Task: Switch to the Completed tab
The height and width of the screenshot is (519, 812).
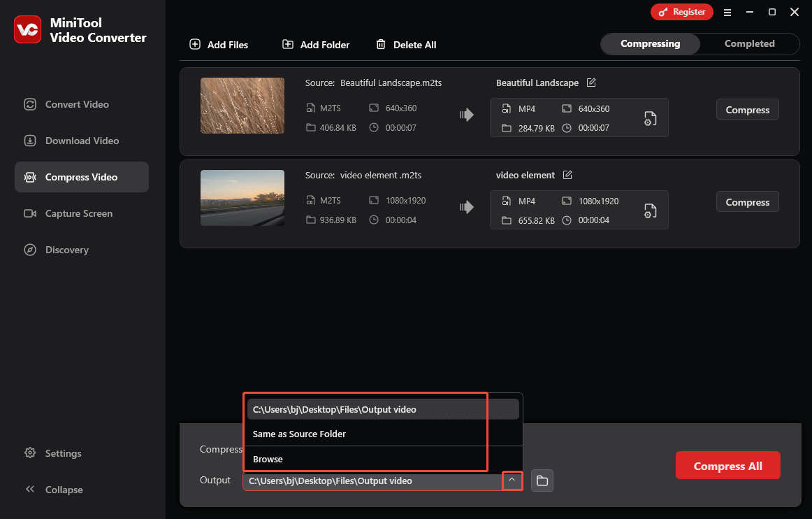Action: 749,43
